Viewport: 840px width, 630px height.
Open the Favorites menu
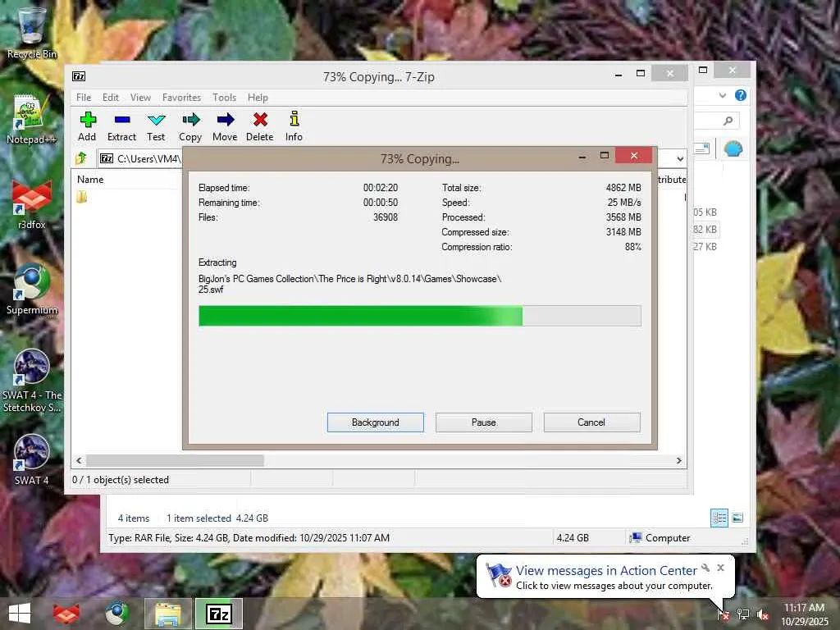181,98
